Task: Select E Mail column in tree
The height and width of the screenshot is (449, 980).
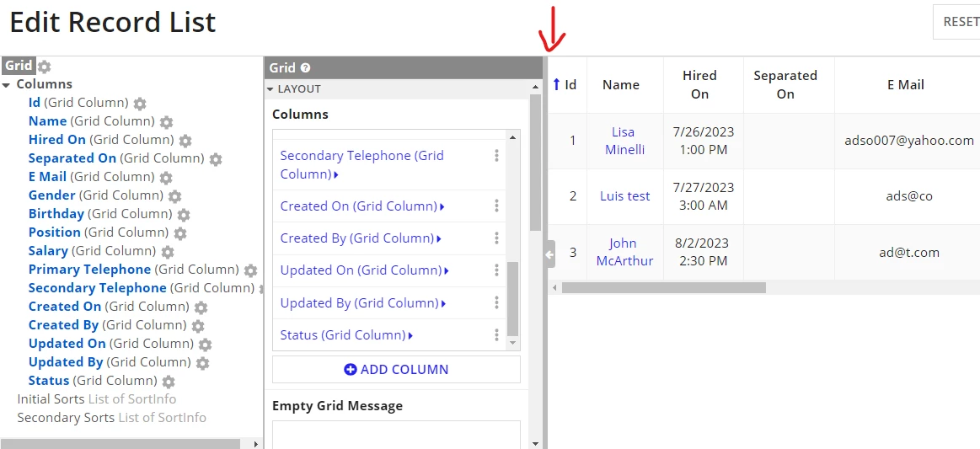Action: [x=47, y=177]
